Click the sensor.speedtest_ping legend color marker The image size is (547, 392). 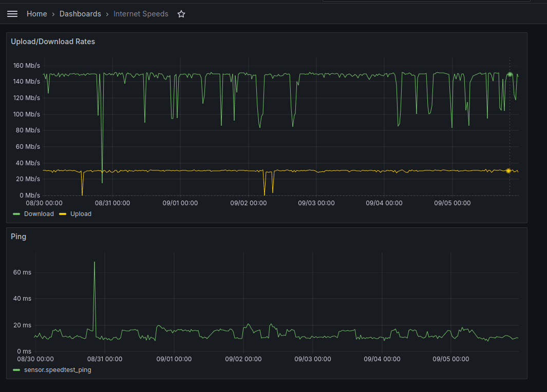(x=15, y=370)
